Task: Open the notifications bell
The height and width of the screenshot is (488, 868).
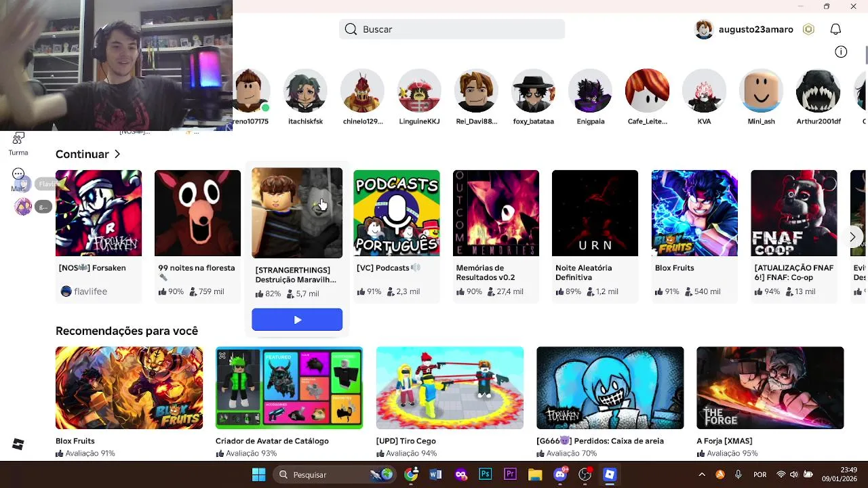Action: click(x=835, y=29)
